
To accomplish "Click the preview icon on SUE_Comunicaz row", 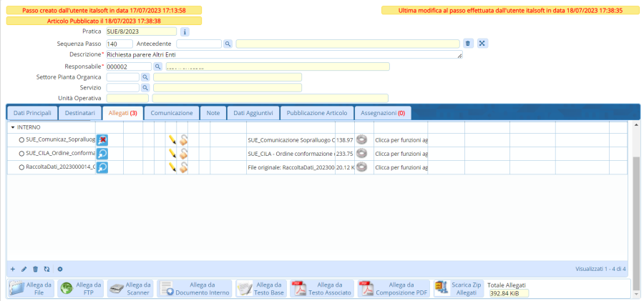I will [102, 139].
